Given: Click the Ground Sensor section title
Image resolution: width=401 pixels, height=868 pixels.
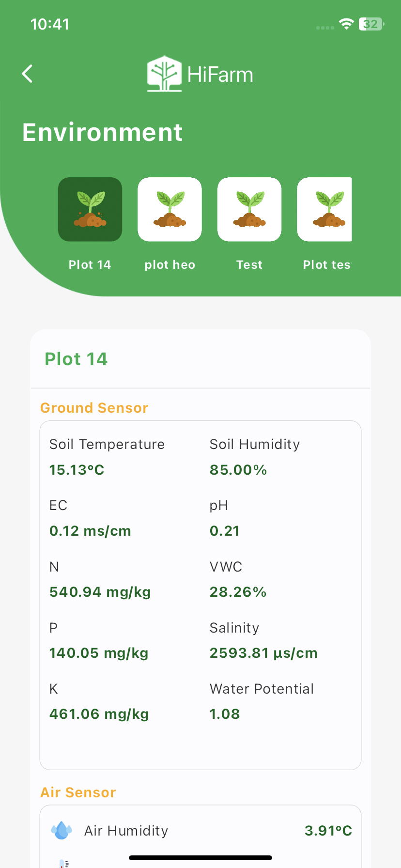Looking at the screenshot, I should pos(94,408).
